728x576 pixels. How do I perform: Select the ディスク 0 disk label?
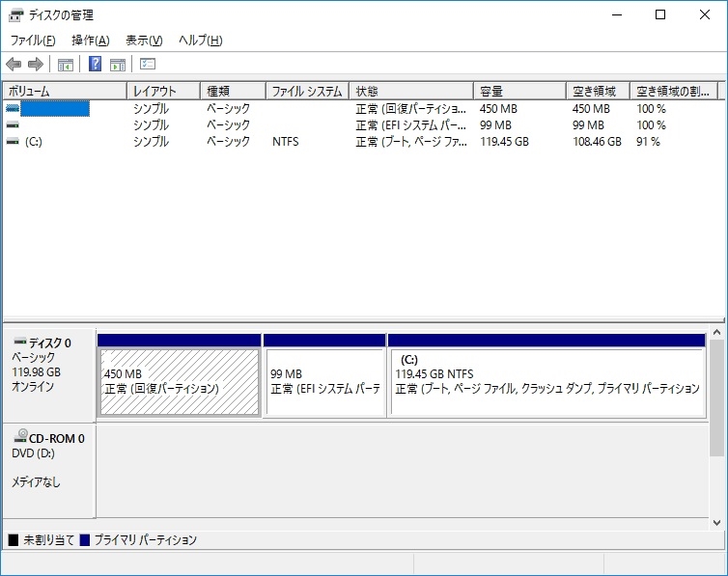click(x=49, y=343)
